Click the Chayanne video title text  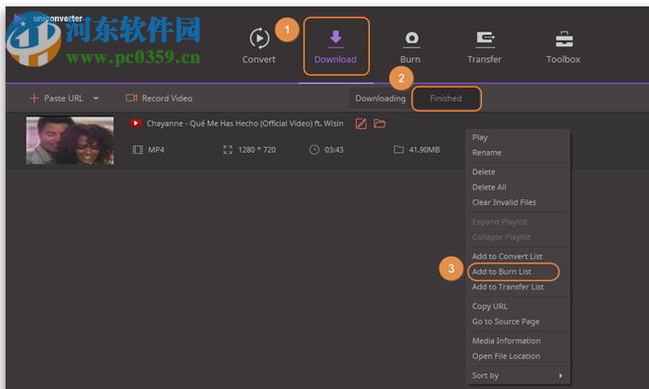tap(245, 123)
